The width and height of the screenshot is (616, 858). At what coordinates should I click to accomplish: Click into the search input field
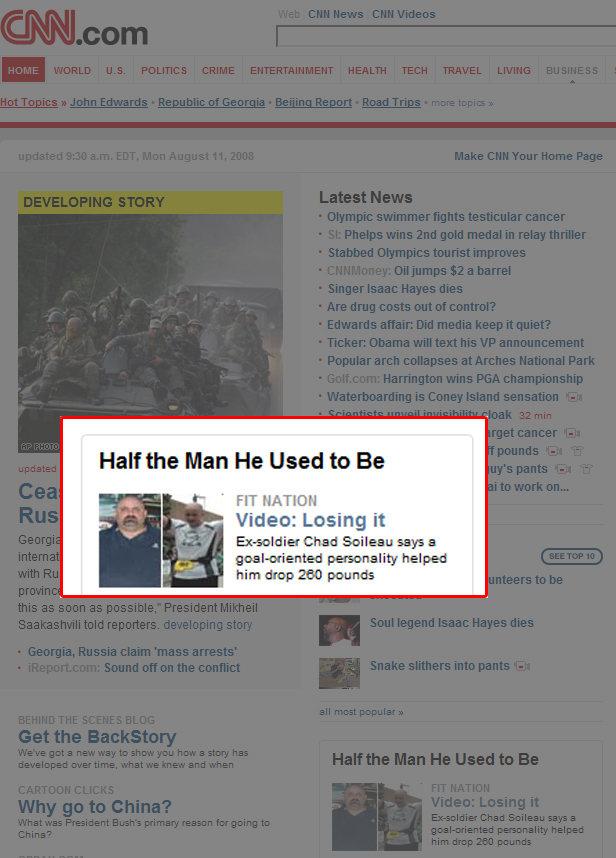(446, 37)
